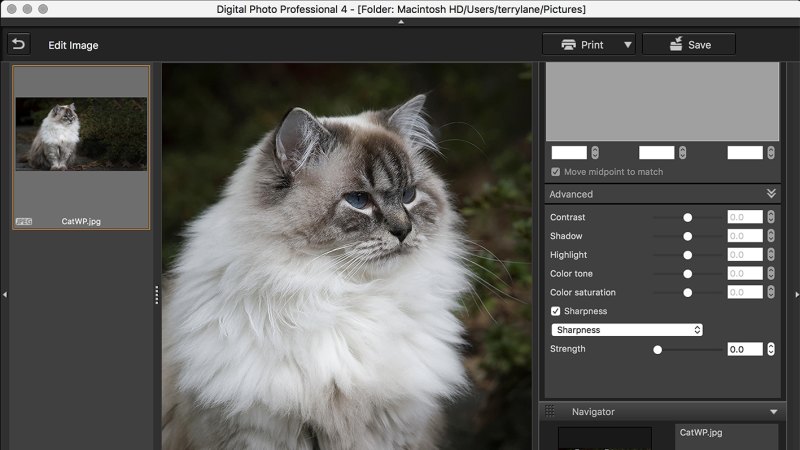Click the Shadow stepper arrows
800x450 pixels.
tap(771, 236)
